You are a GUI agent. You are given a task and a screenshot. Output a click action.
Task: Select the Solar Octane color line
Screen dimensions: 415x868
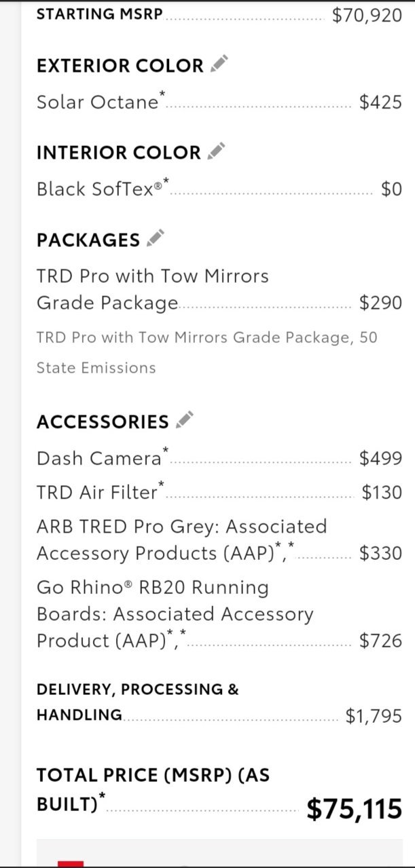[219, 102]
